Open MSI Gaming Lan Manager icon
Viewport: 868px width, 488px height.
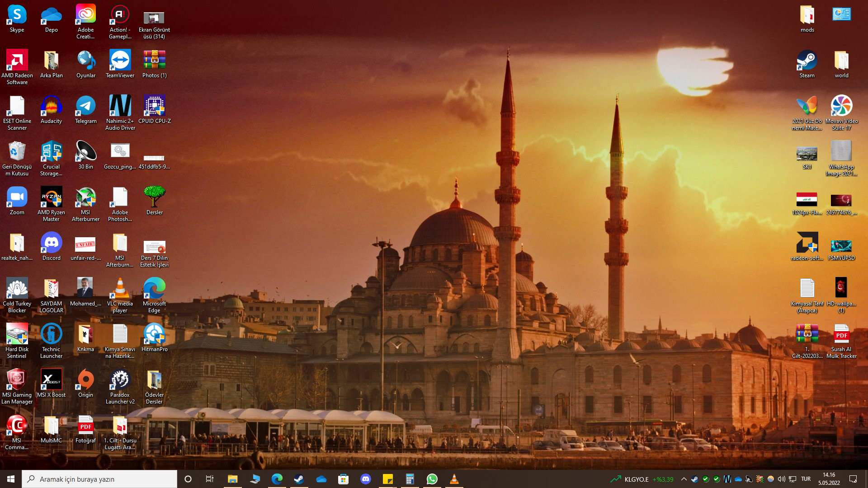(17, 387)
